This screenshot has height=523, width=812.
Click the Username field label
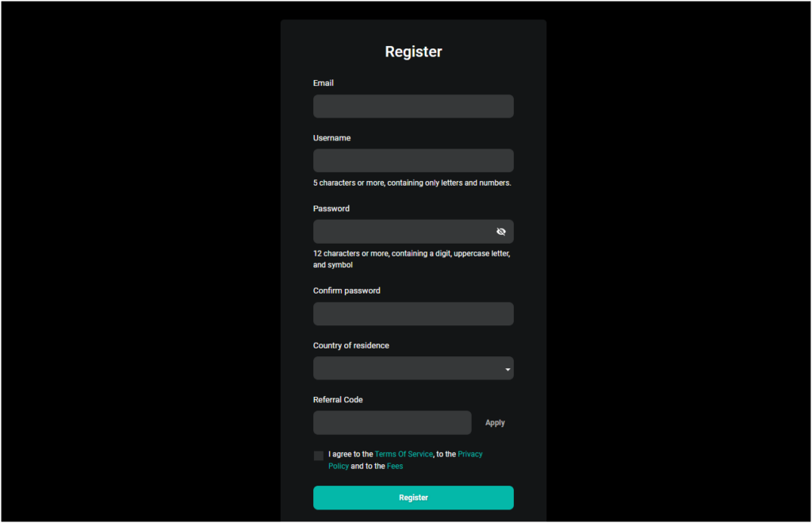(x=331, y=138)
